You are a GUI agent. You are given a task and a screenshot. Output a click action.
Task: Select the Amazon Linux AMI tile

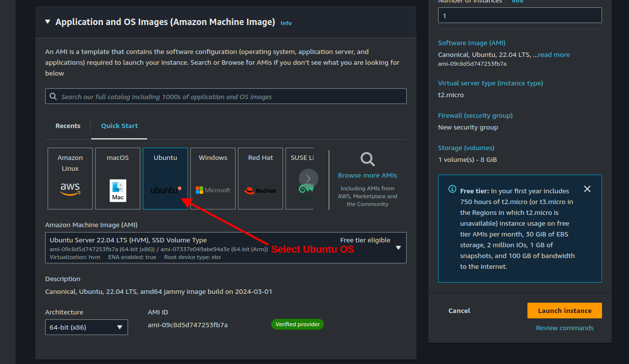pos(70,179)
